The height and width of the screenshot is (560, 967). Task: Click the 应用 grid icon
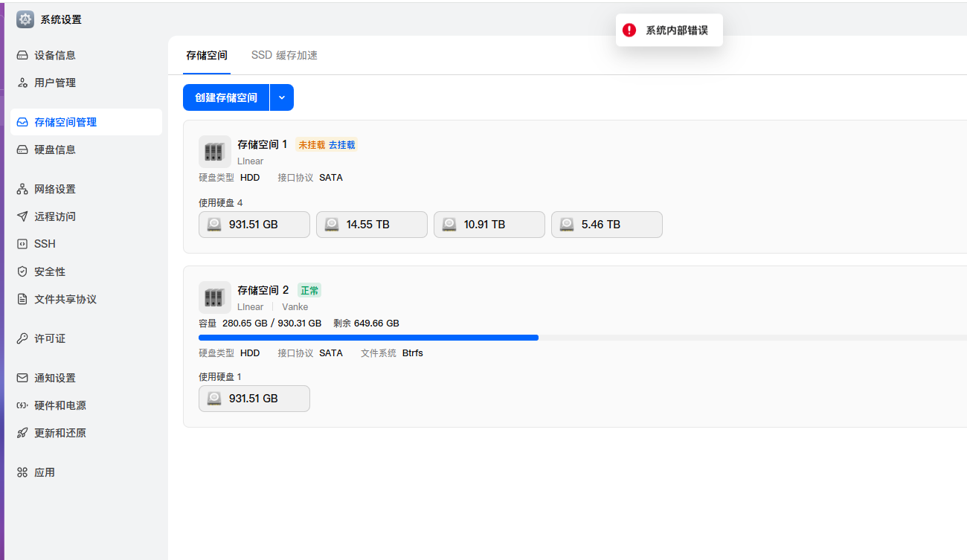tap(22, 472)
